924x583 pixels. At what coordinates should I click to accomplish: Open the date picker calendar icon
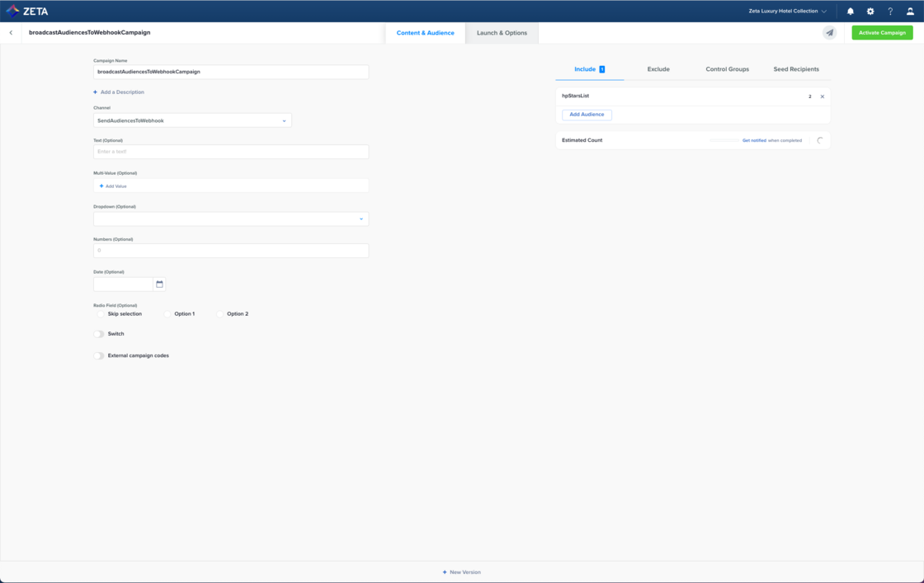tap(159, 284)
